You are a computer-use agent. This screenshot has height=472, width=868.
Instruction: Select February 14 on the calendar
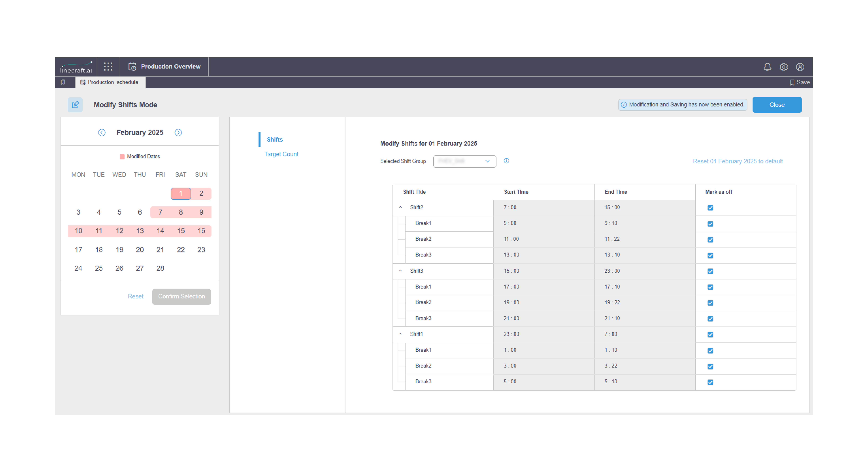pos(160,231)
